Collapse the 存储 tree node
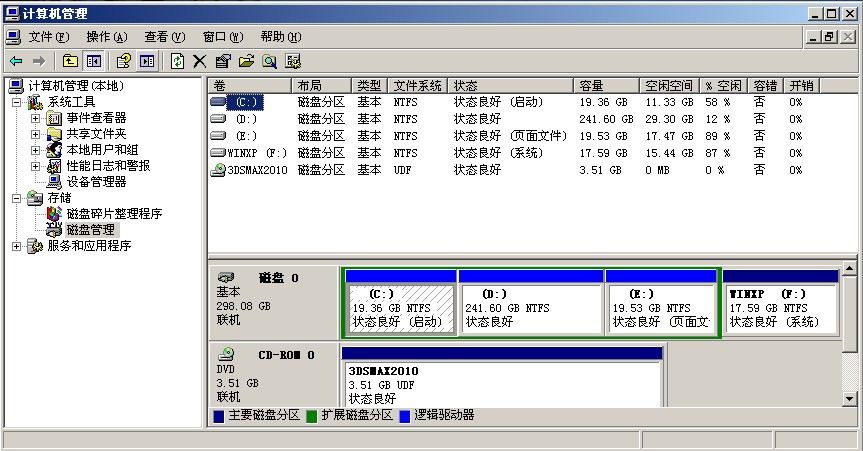The width and height of the screenshot is (863, 451). 17,198
